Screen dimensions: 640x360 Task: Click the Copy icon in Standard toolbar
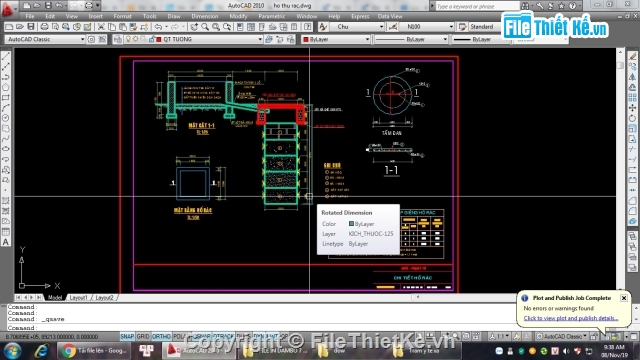(111, 27)
